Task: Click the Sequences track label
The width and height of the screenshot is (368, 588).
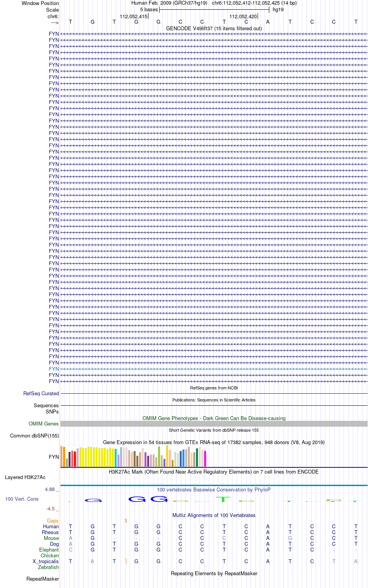Action: tap(46, 405)
